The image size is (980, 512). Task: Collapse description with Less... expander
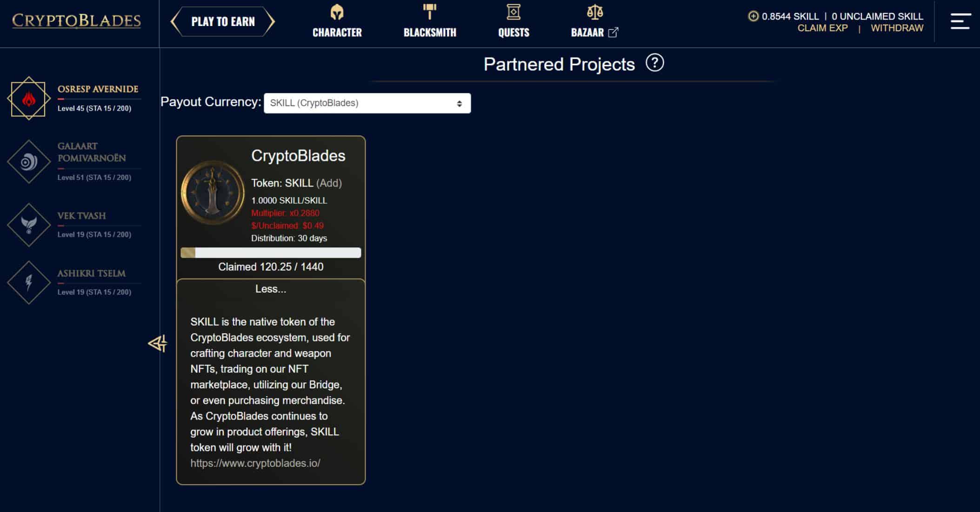271,289
